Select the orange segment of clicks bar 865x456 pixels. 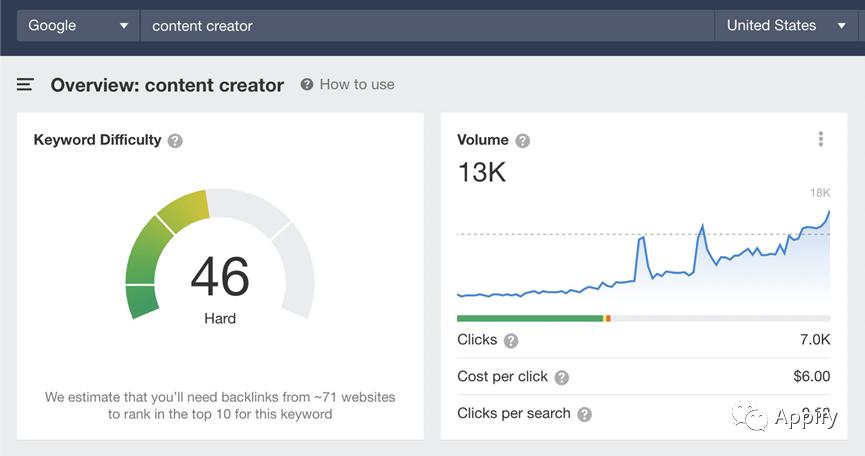[608, 318]
